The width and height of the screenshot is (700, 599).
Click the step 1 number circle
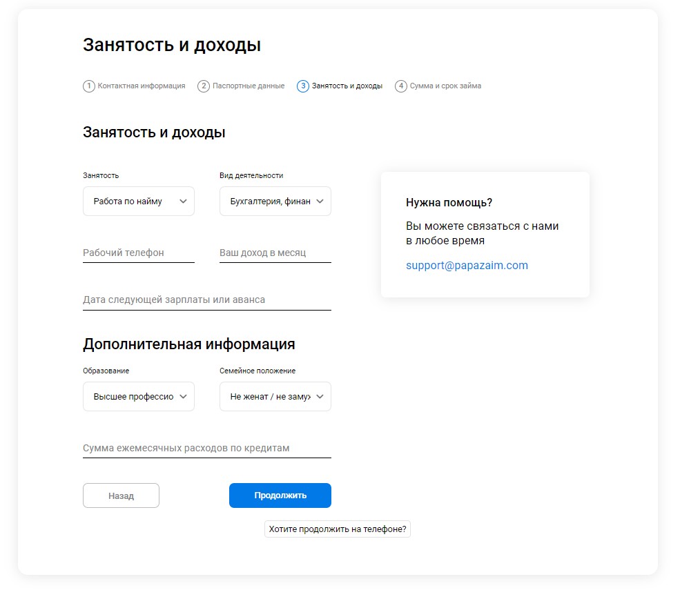click(88, 86)
